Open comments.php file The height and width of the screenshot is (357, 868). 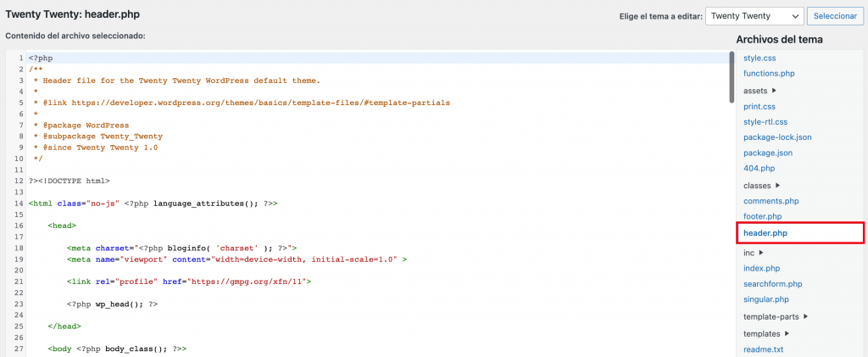pyautogui.click(x=771, y=201)
